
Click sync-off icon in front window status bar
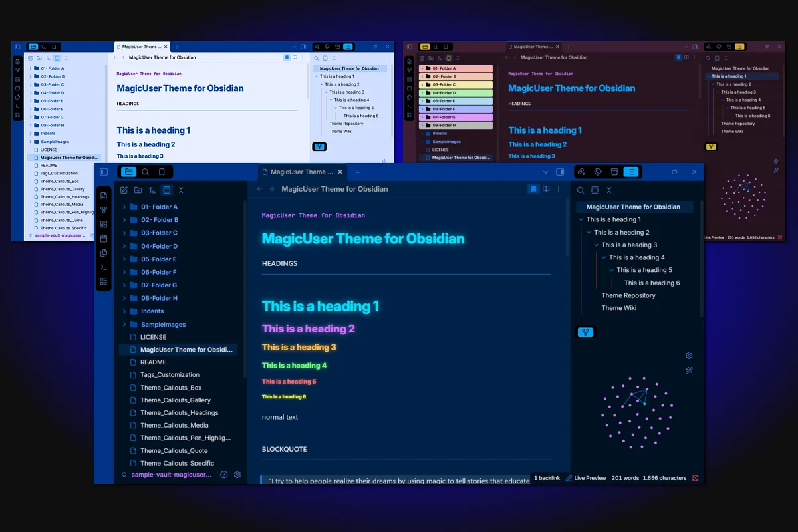click(x=695, y=478)
